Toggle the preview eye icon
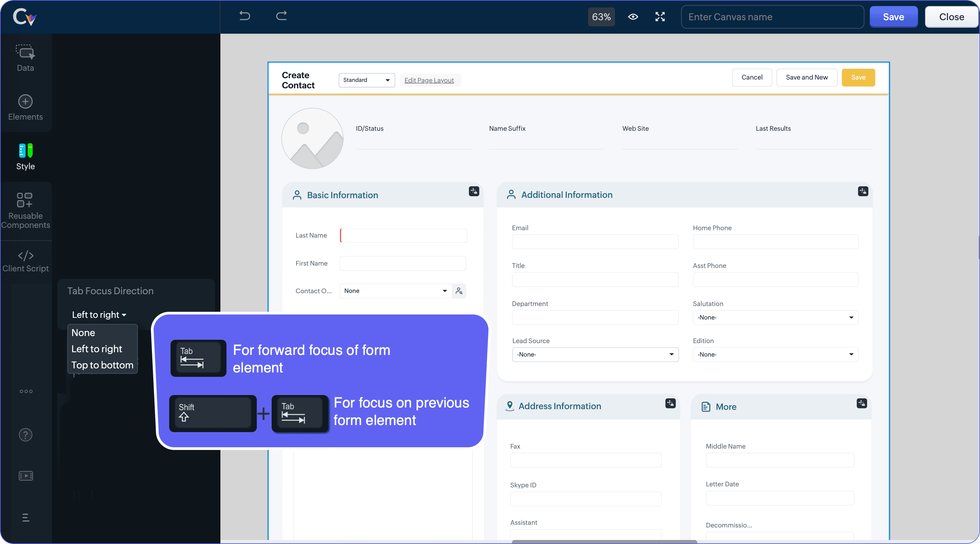This screenshot has height=544, width=980. coord(633,17)
